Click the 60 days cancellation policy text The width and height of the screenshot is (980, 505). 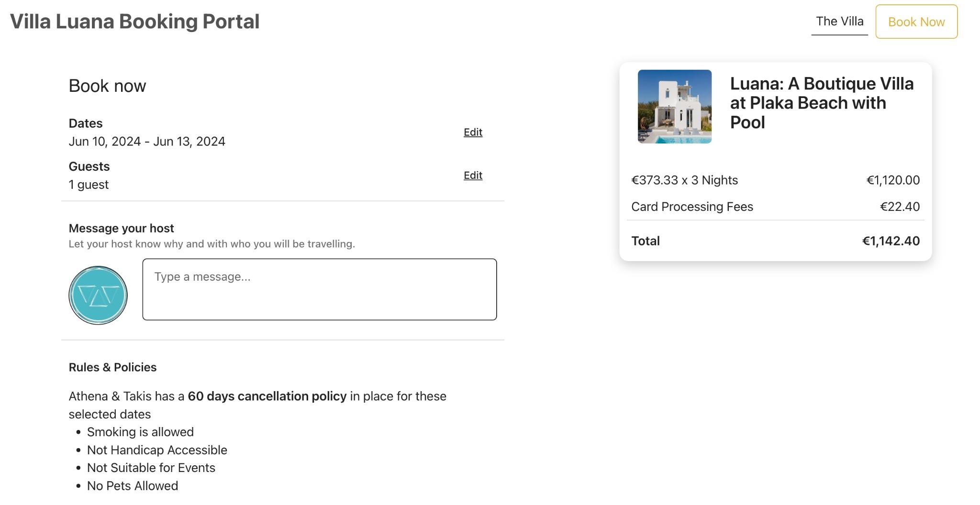tap(267, 396)
